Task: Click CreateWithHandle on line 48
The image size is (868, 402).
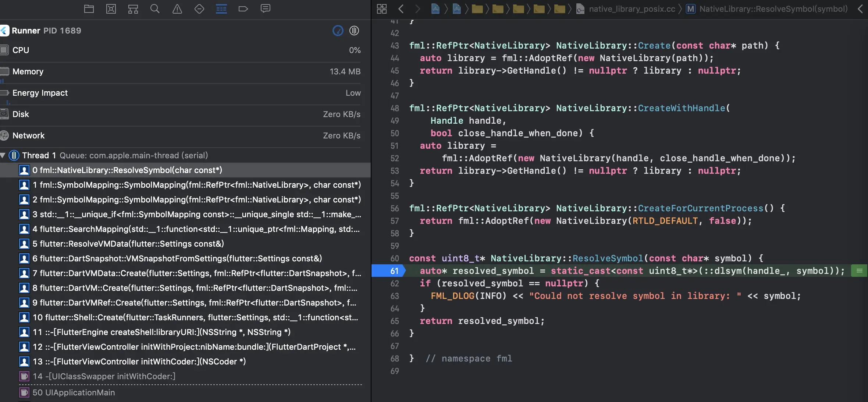Action: coord(681,108)
